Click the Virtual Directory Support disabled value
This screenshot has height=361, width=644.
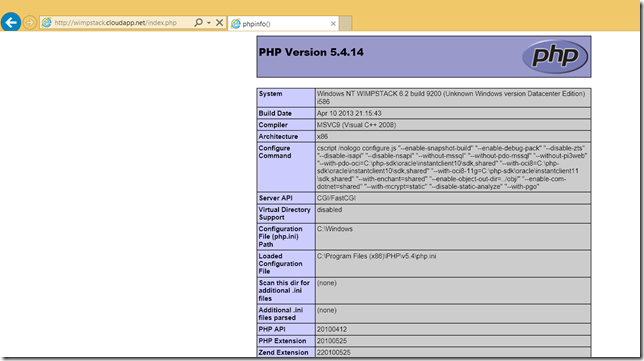[x=329, y=209]
